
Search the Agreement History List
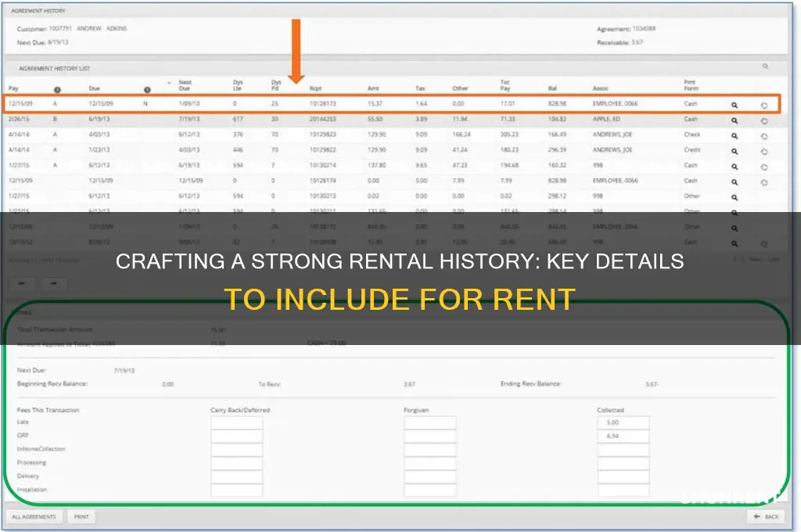tap(765, 66)
